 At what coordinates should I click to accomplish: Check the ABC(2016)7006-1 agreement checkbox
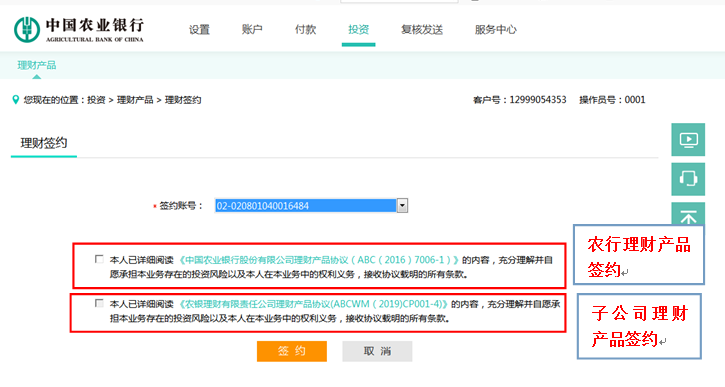pyautogui.click(x=99, y=259)
